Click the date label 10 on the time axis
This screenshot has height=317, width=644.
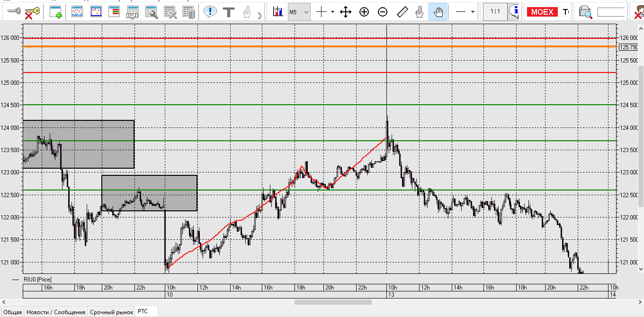coord(169,295)
